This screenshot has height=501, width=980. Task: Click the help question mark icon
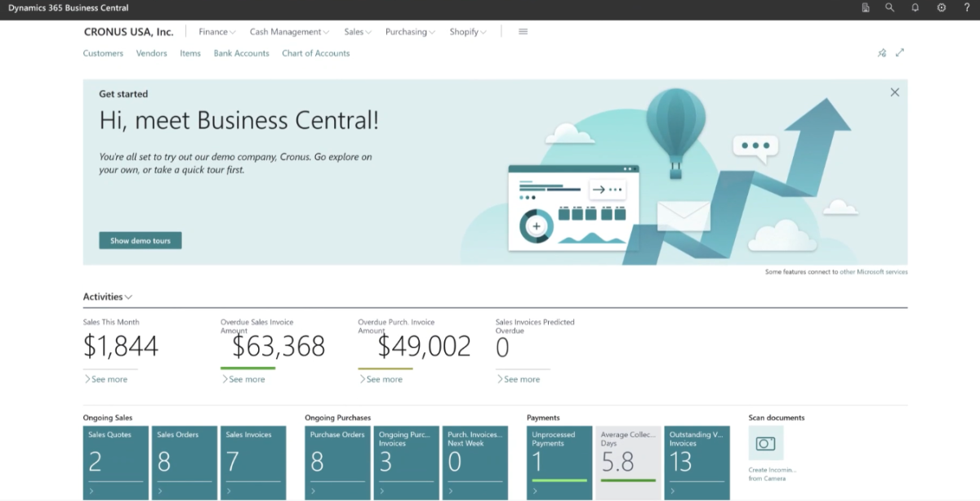click(966, 7)
